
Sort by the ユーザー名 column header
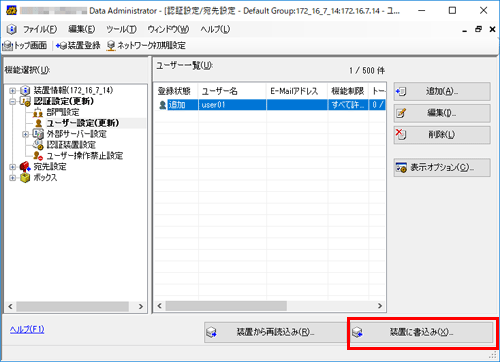click(232, 91)
